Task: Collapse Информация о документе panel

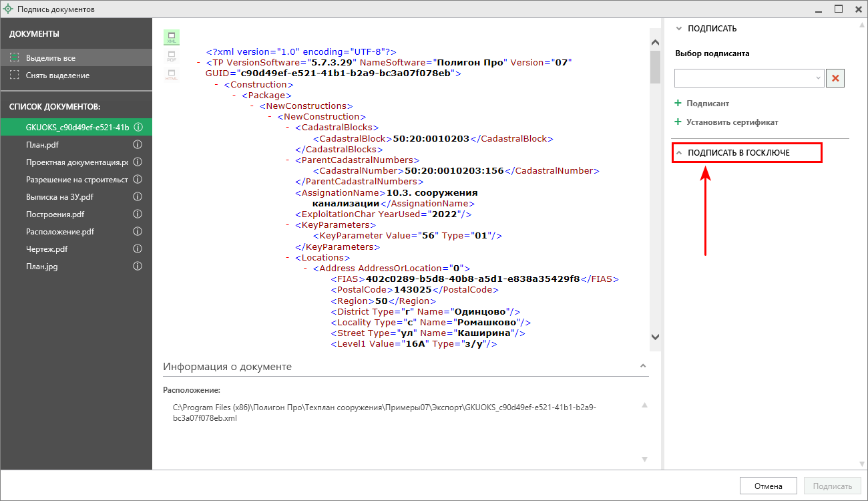Action: tap(643, 367)
